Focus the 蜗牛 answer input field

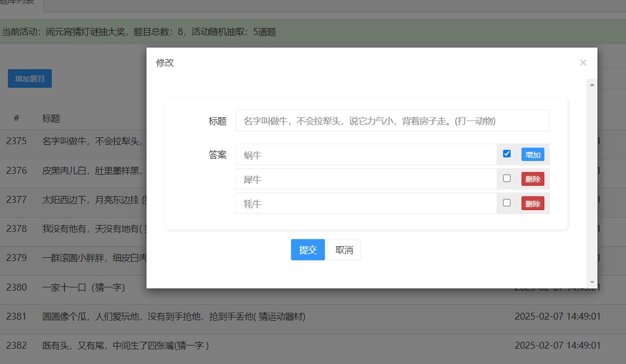[x=366, y=155]
